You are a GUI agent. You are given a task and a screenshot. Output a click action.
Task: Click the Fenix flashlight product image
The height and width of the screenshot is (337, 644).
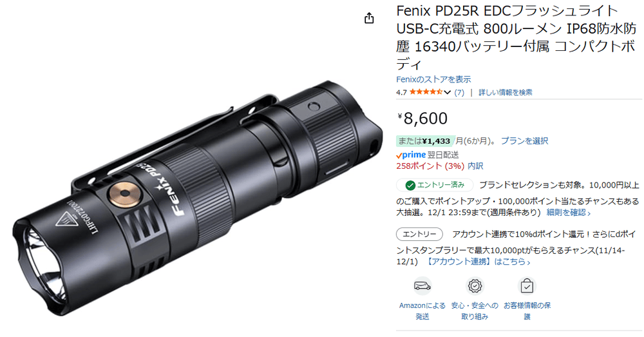(198, 198)
